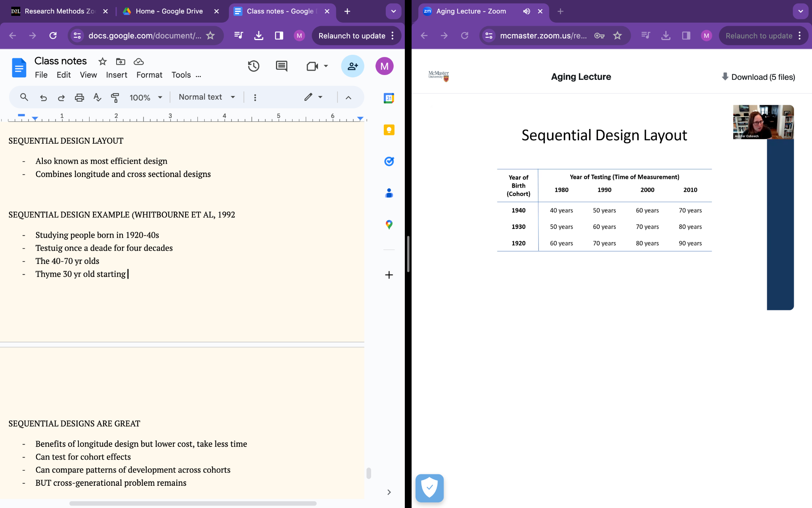Select the paint format tool

[x=115, y=97]
